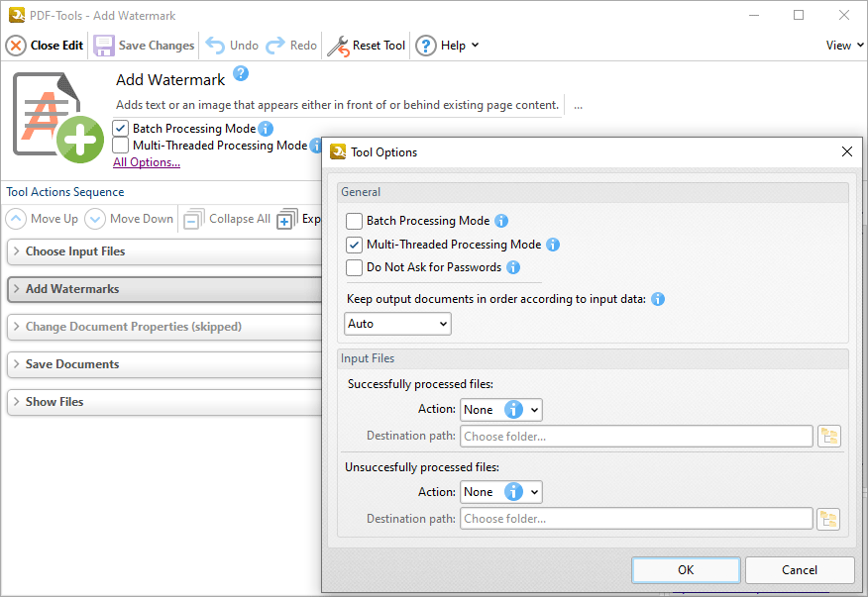Enable Batch Processing Mode in Tool Options
868x597 pixels.
pos(355,222)
